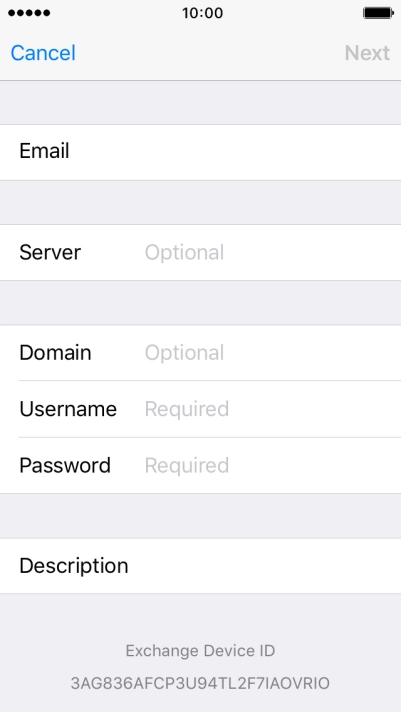Tap the Exchange Device ID heading
Viewport: 401px width, 712px height.
200,651
